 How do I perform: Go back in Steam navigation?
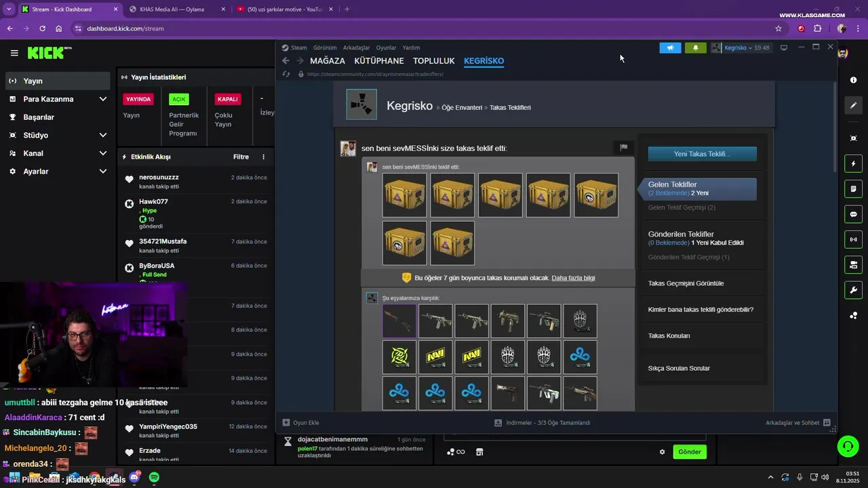pos(286,61)
